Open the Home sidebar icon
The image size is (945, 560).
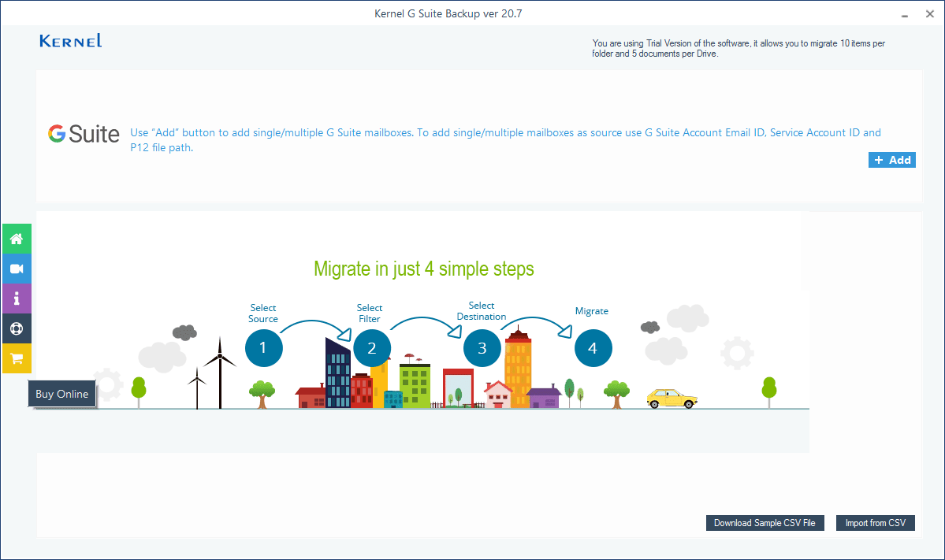(17, 239)
